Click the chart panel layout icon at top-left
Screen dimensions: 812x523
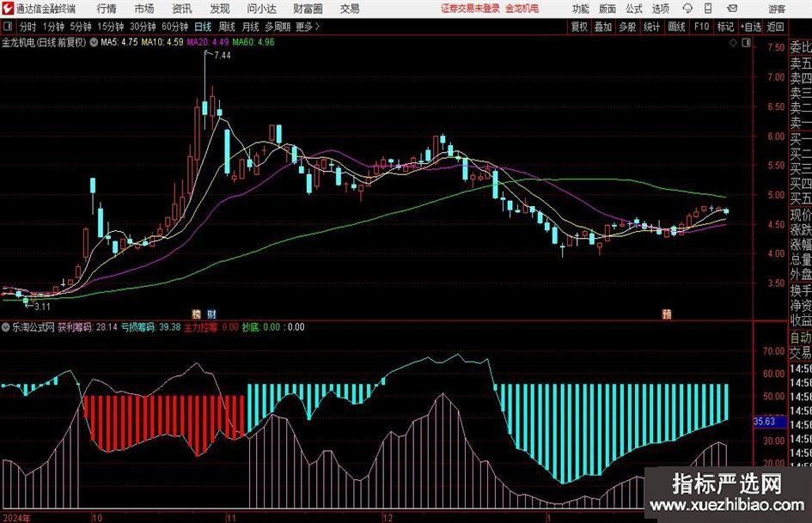[7, 27]
